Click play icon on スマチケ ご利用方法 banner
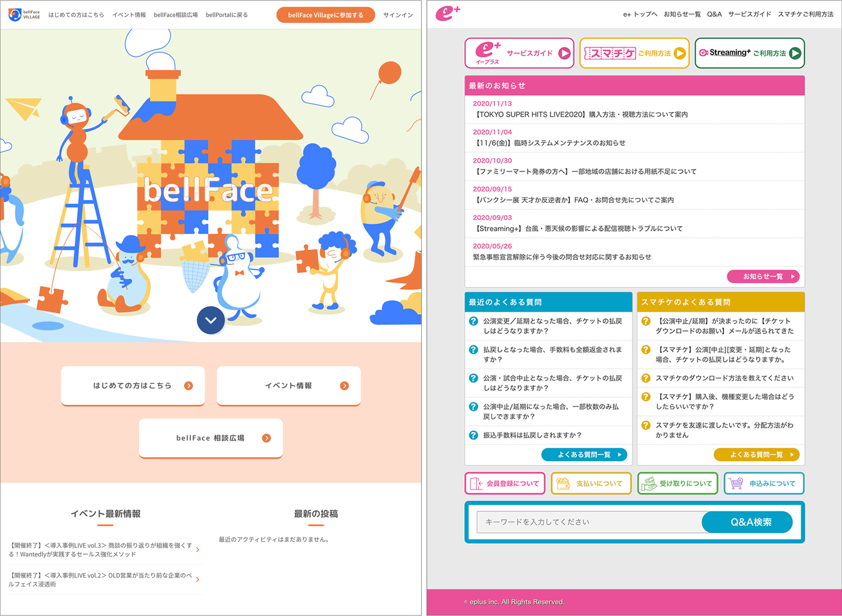Image resolution: width=842 pixels, height=616 pixels. (x=680, y=53)
